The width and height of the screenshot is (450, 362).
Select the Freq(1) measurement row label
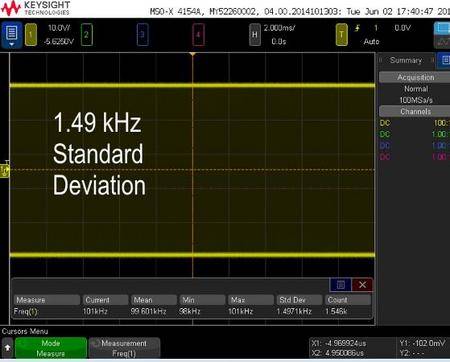26,312
